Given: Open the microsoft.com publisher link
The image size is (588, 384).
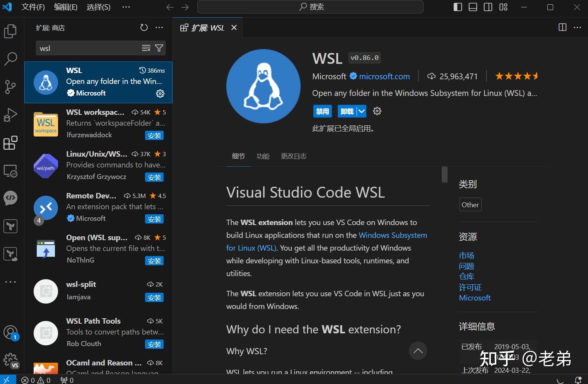Looking at the screenshot, I should tap(384, 76).
